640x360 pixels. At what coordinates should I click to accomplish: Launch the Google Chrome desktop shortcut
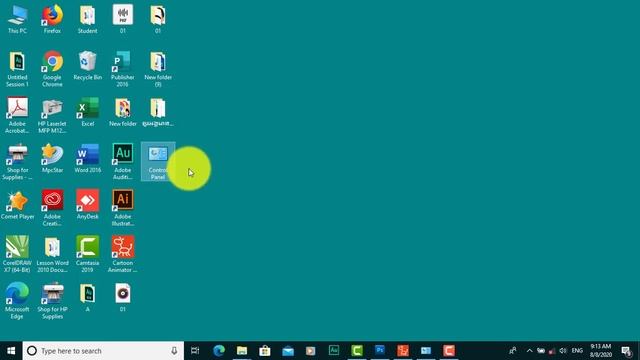(x=52, y=69)
